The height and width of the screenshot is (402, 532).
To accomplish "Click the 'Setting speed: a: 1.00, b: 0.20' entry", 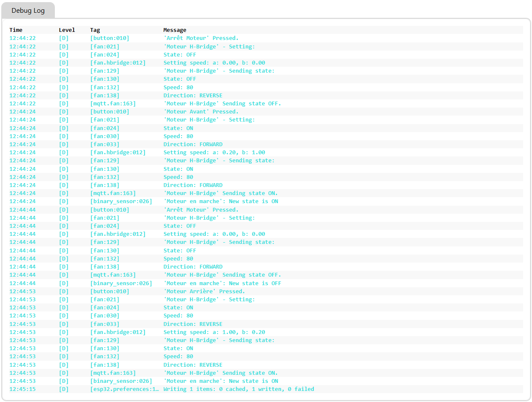I will pos(214,332).
